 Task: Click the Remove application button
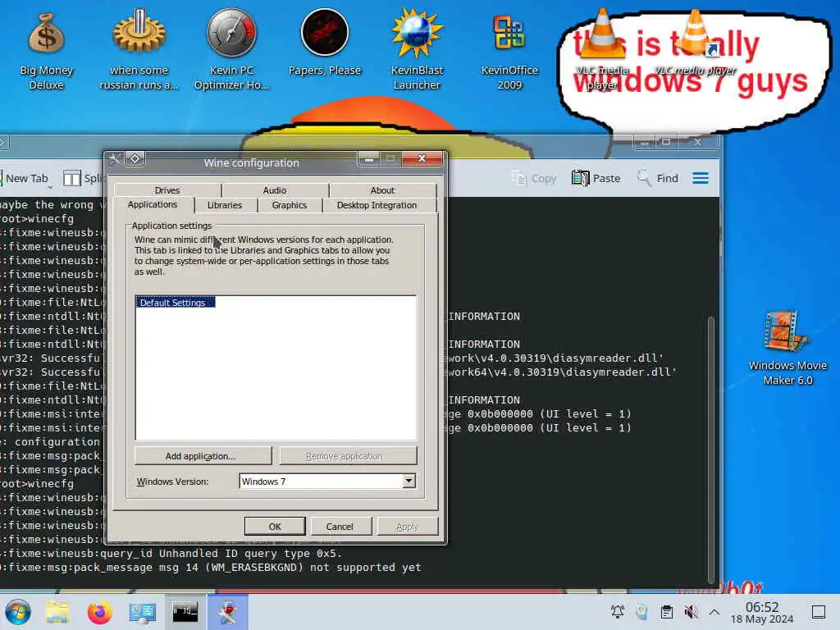(x=348, y=456)
